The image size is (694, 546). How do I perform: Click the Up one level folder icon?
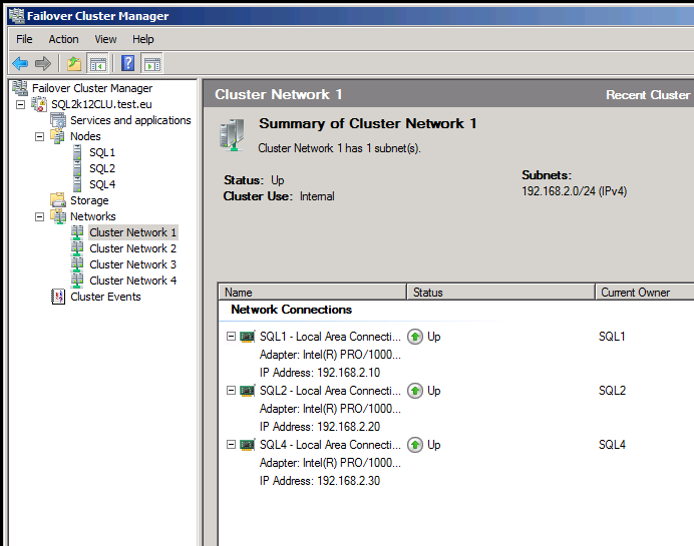pos(74,64)
